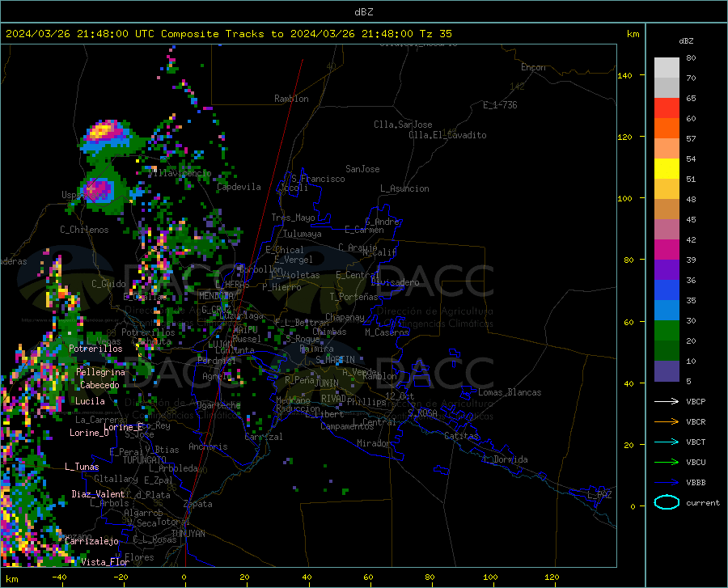Click the Potrerillos white label
The image size is (728, 588).
[95, 349]
